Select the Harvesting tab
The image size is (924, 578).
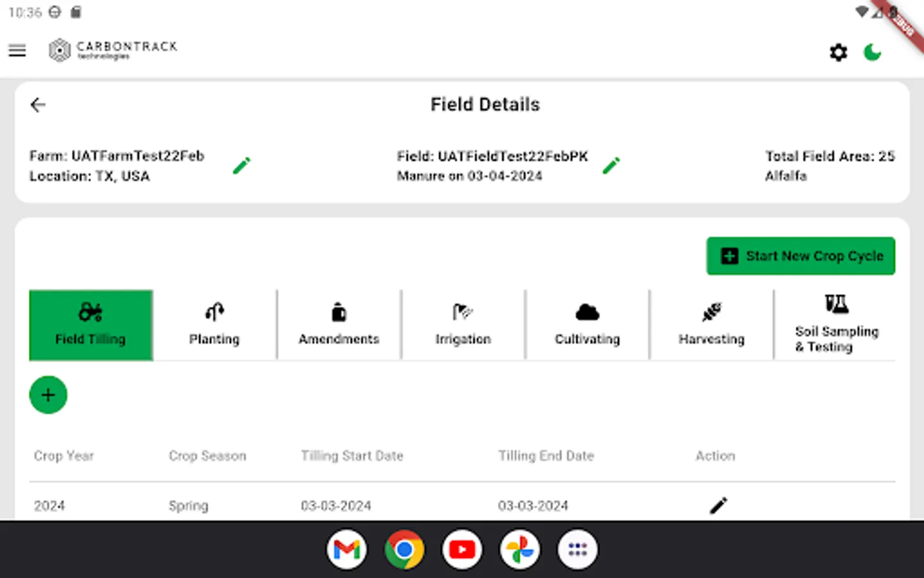click(712, 325)
